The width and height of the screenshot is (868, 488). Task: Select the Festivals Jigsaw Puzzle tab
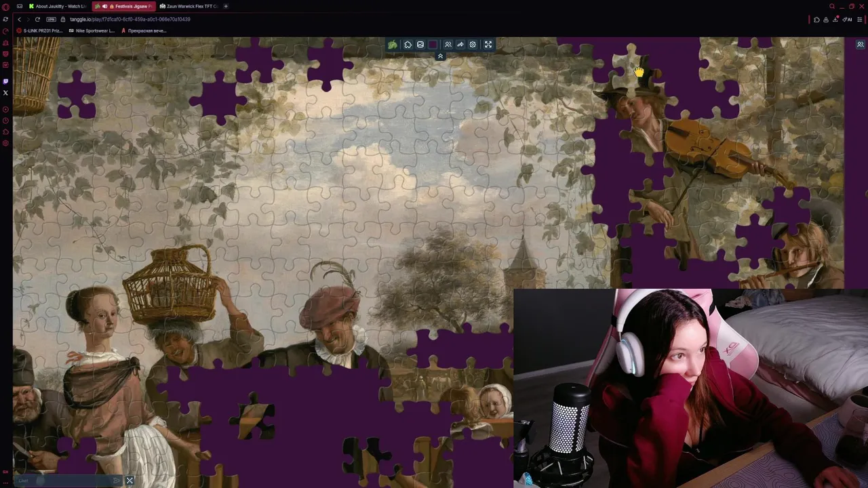pyautogui.click(x=124, y=6)
